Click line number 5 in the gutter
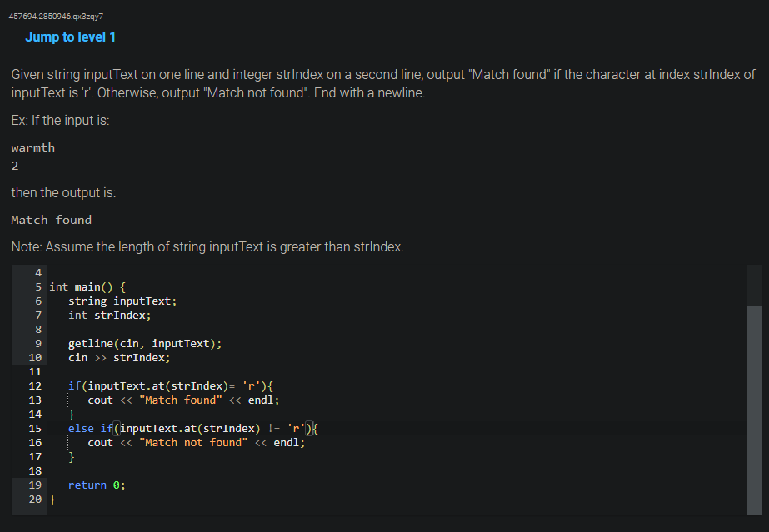The image size is (769, 532). click(x=37, y=286)
